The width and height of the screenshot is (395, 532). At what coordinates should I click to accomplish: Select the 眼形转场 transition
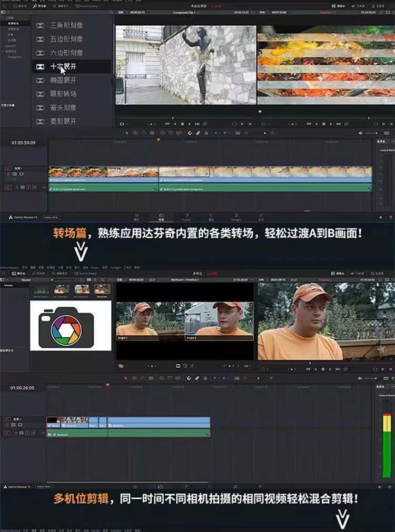[x=63, y=94]
